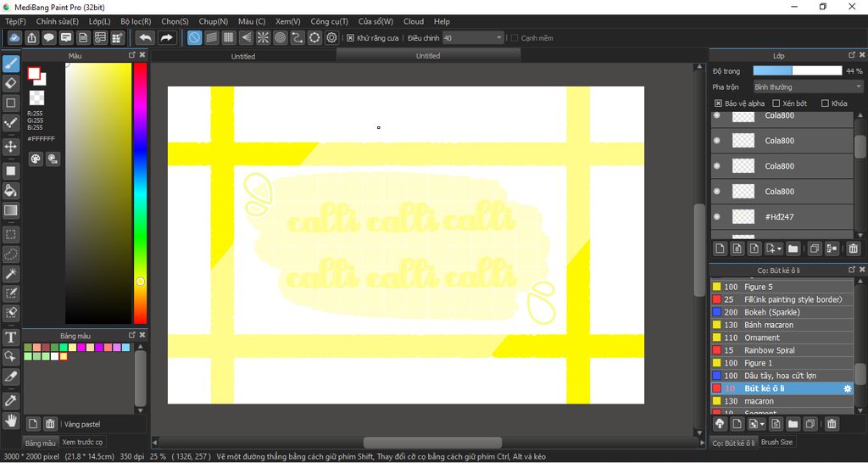Switch to the Brush Size tab
Screen dimensions: 868x463
(776, 442)
